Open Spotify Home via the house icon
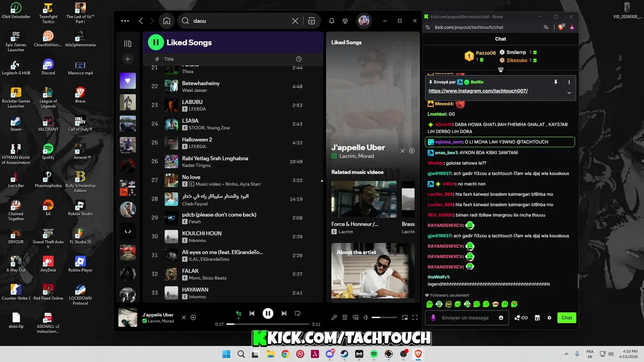Image resolution: width=644 pixels, height=362 pixels. click(167, 21)
